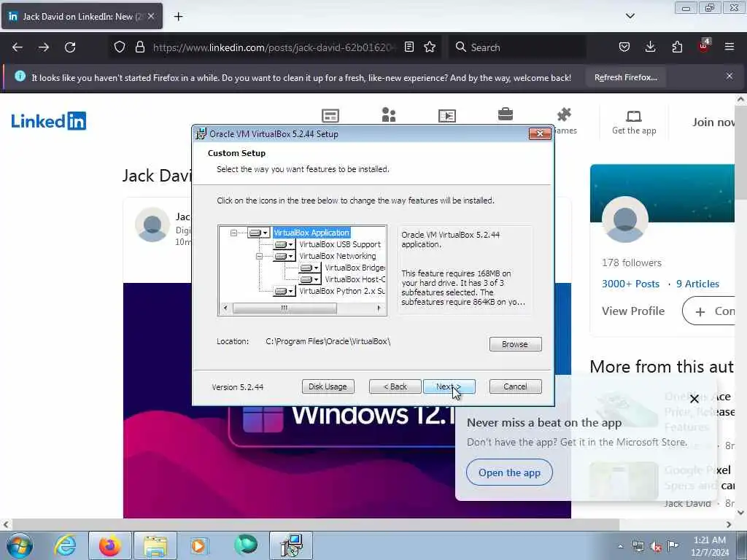Click Get the app laptop icon
Screen dimensions: 747x560
pyautogui.click(x=634, y=116)
